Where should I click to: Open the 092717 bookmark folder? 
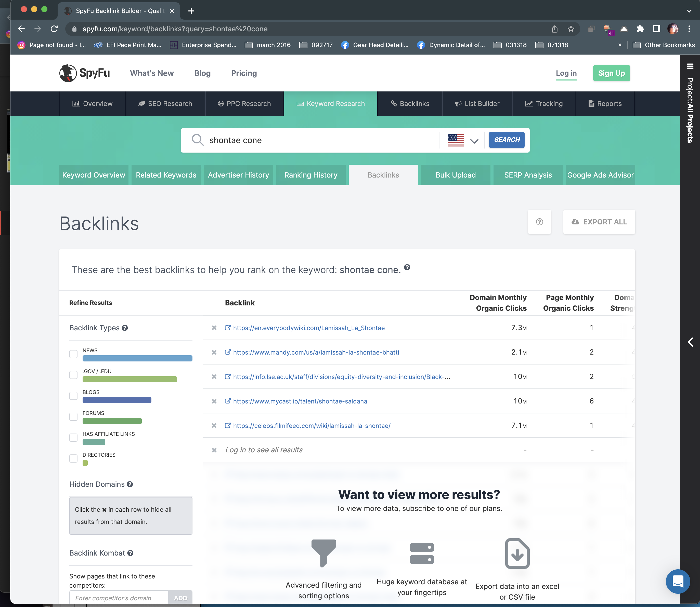point(316,45)
